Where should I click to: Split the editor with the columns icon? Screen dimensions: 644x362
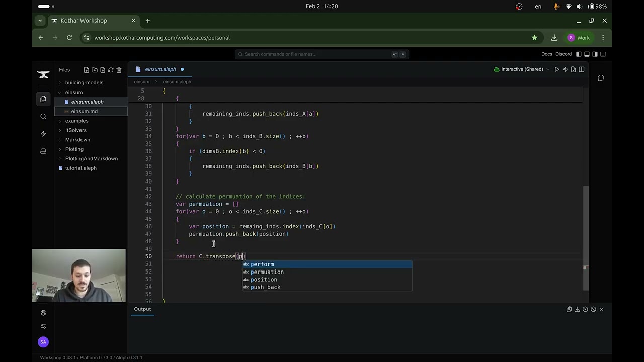582,69
